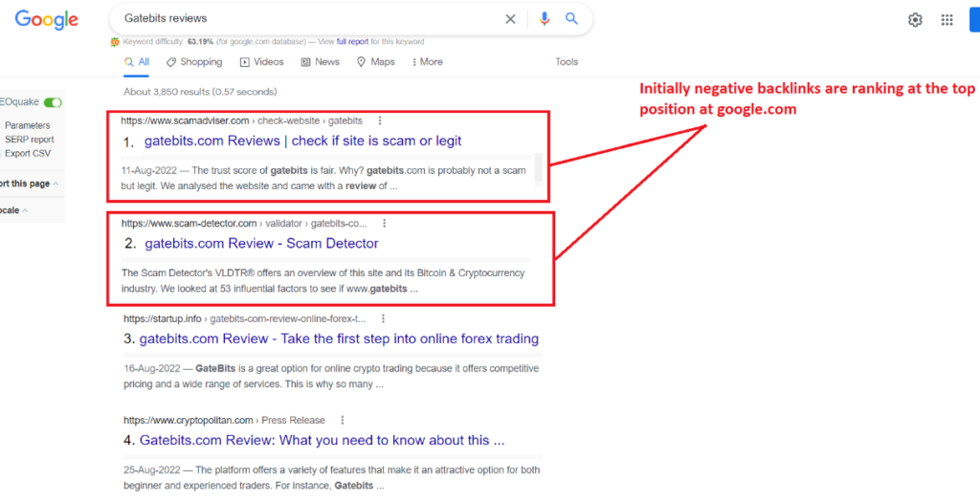Open Google settings gear icon
Viewport: 980px width, 501px height.
[x=915, y=20]
